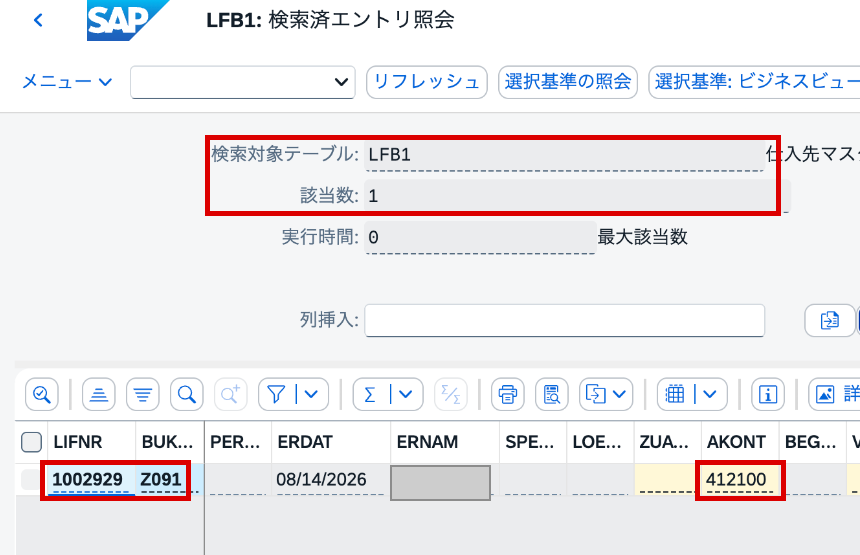The width and height of the screenshot is (860, 555).
Task: Click the company code Z091 cell
Action: [169, 479]
